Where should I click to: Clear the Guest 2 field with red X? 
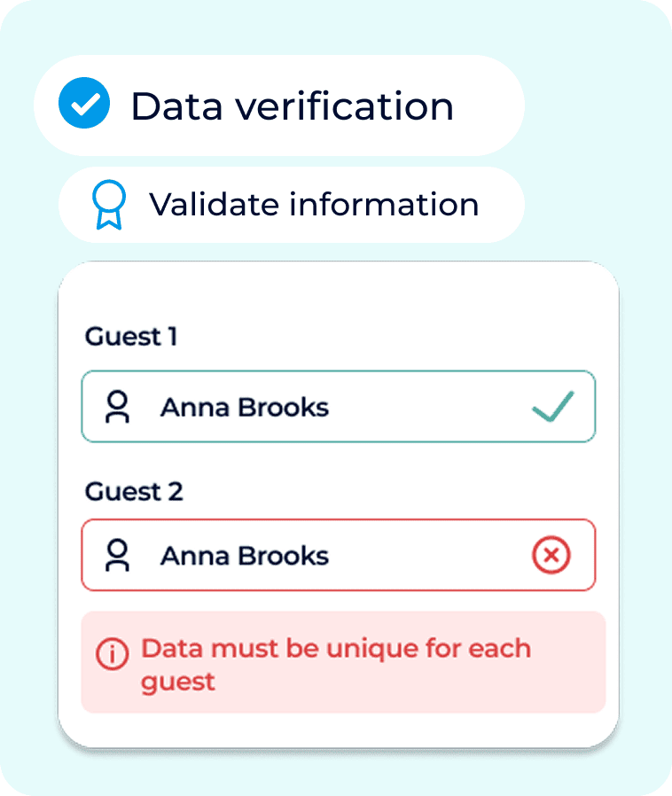click(x=551, y=555)
